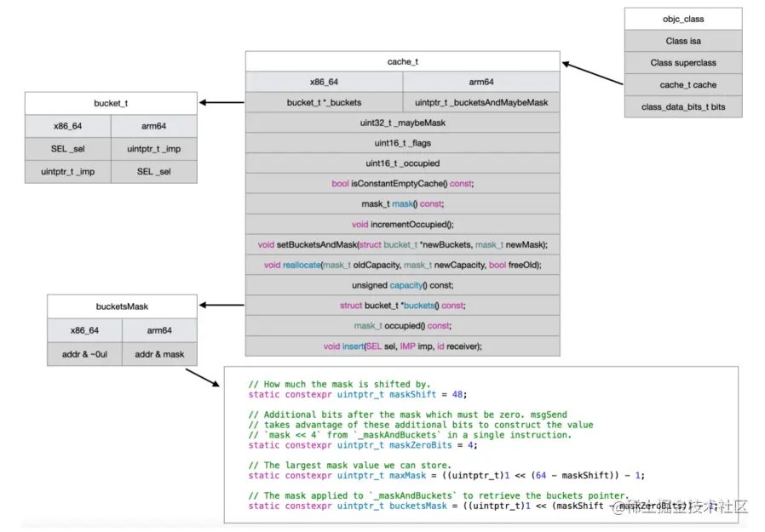765x532 pixels.
Task: Click the 'mask_t mask() const;' row
Action: [402, 203]
